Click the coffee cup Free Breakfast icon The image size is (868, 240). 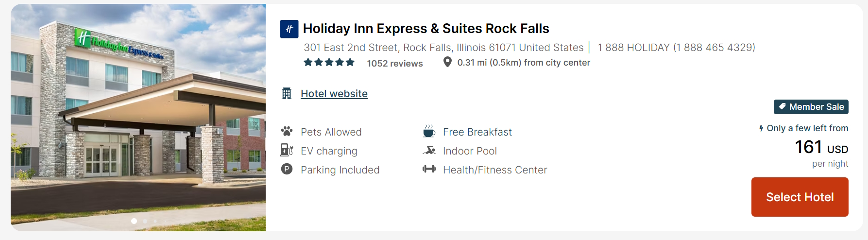tap(429, 131)
